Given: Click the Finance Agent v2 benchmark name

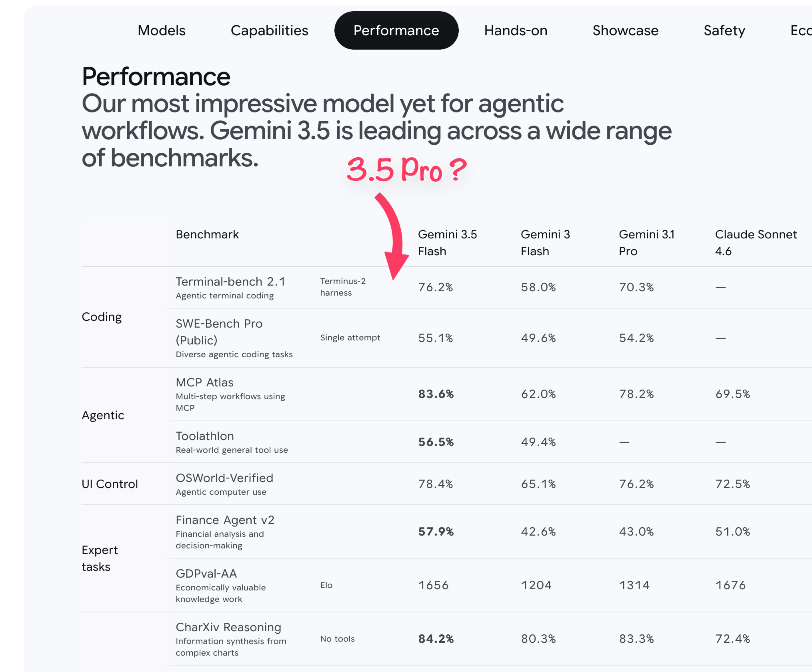Looking at the screenshot, I should tap(225, 520).
